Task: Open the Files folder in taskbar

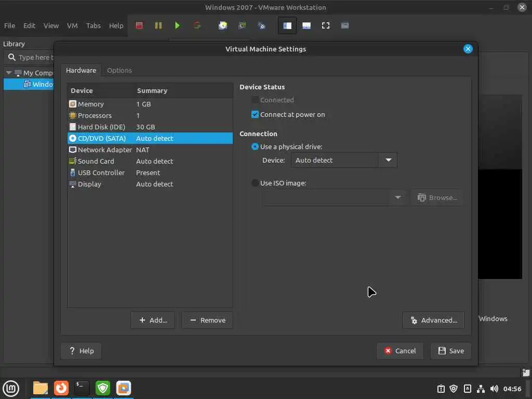Action: (x=41, y=388)
